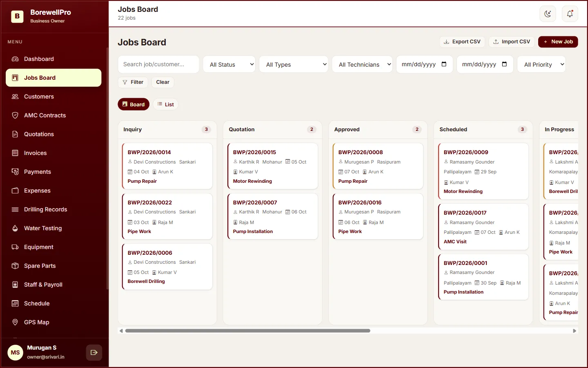
Task: Open calendar picker in first date field
Action: [444, 64]
